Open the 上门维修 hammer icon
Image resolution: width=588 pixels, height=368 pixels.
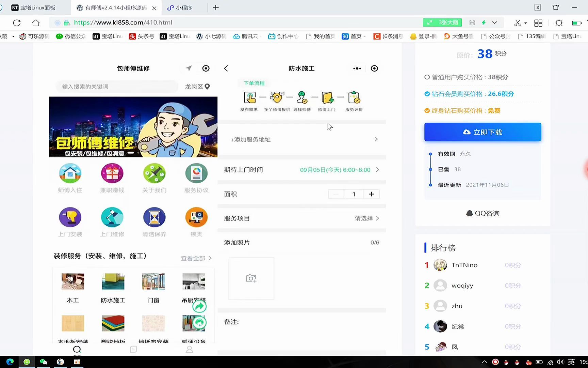tap(112, 217)
